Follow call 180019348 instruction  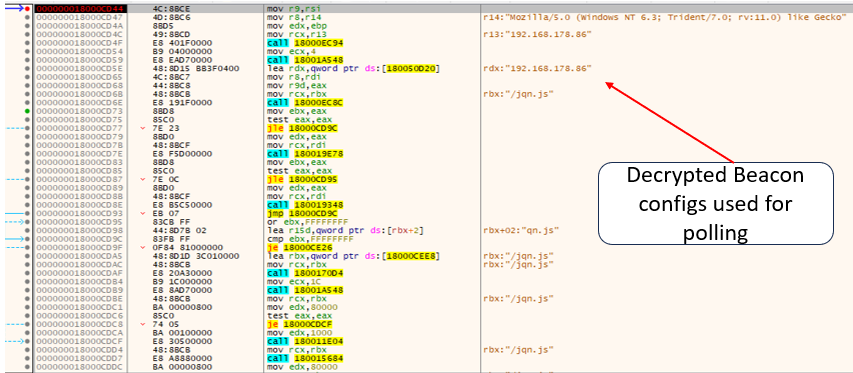[305, 205]
